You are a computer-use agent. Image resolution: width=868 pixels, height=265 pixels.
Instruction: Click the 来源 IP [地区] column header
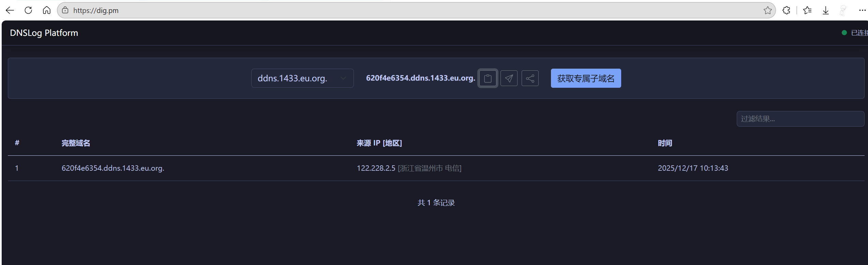379,143
